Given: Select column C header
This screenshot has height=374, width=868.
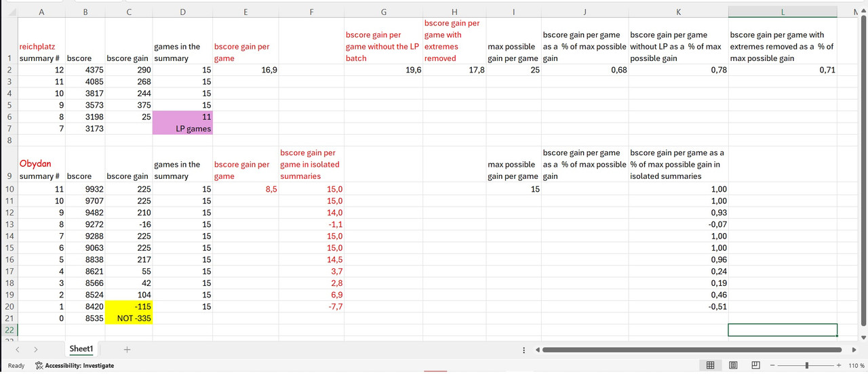Looking at the screenshot, I should tap(129, 12).
